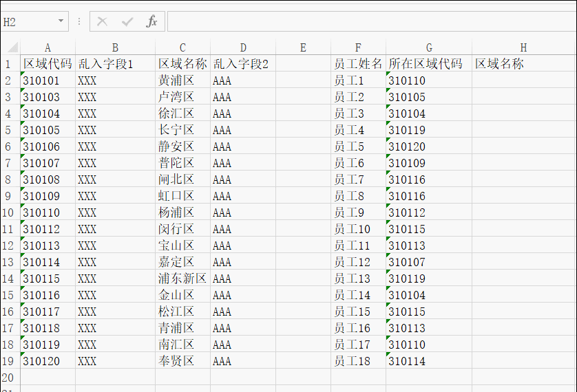Click cell G19 containing 310114
Screen dimensions: 577x392
tap(429, 361)
